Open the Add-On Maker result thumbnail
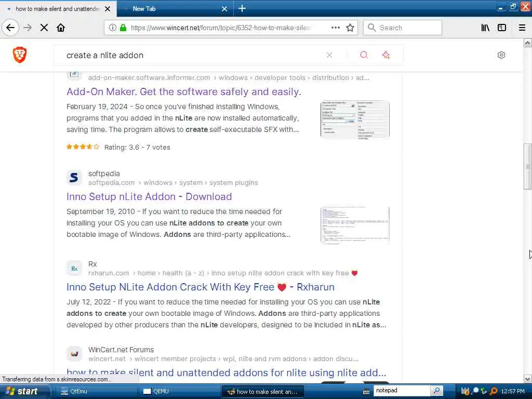 pyautogui.click(x=355, y=119)
